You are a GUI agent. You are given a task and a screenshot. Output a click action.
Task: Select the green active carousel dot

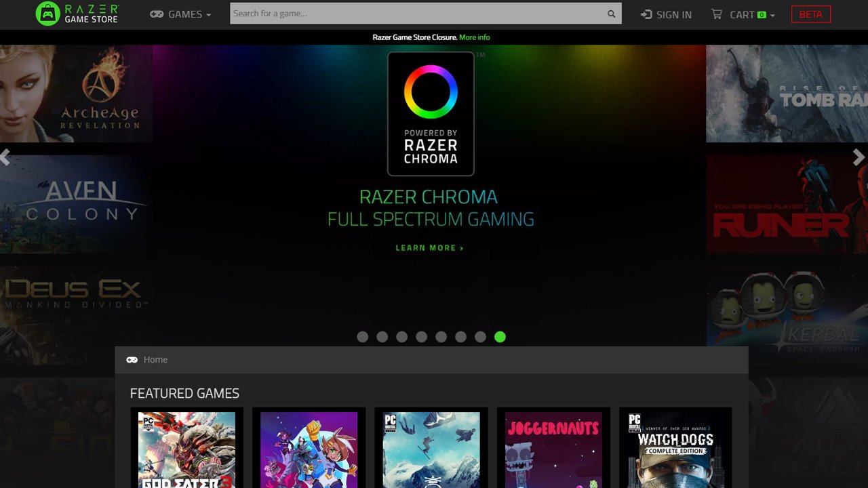(500, 336)
